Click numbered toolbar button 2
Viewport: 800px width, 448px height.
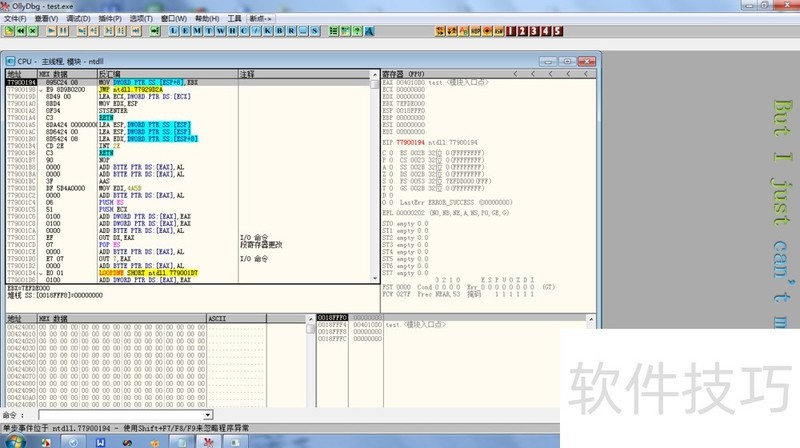pos(522,31)
